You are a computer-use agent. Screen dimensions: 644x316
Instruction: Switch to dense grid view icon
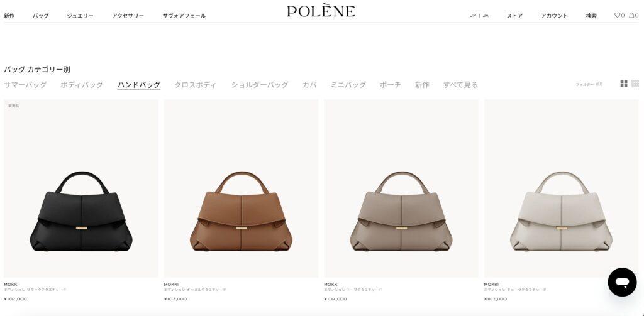[635, 84]
